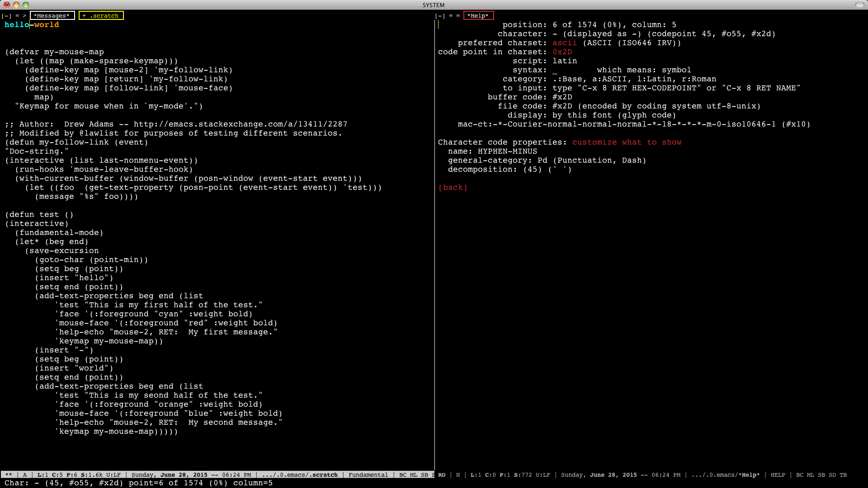The height and width of the screenshot is (488, 868).
Task: Click the toolbar pill button in title bar
Action: [x=860, y=5]
